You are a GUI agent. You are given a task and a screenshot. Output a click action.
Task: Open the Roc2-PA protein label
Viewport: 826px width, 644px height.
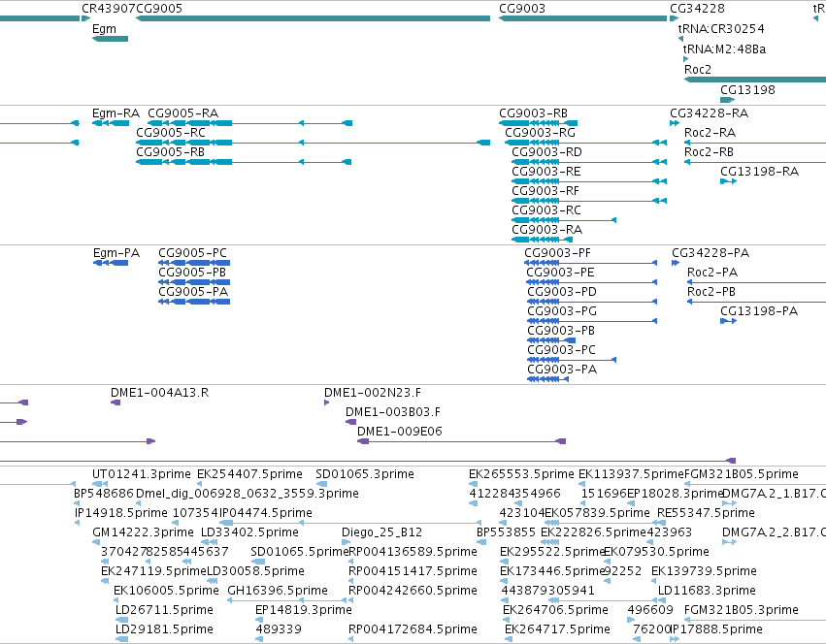[712, 273]
